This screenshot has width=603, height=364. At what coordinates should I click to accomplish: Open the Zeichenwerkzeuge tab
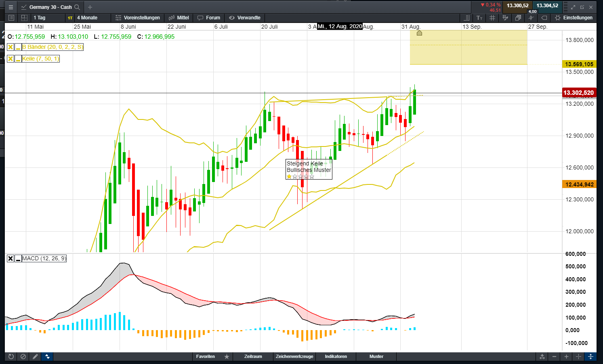[294, 356]
